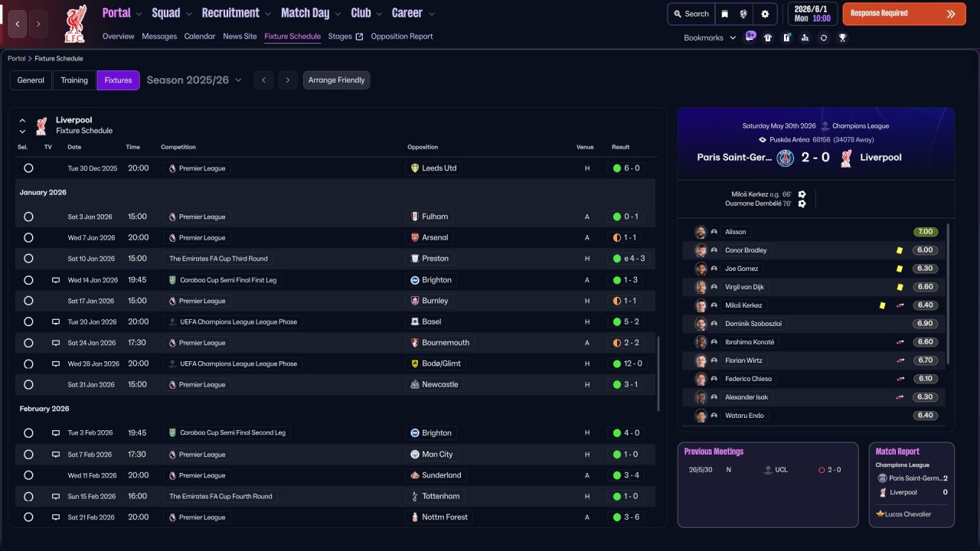
Task: Select the Bournemouth fixture radio button
Action: click(x=28, y=343)
